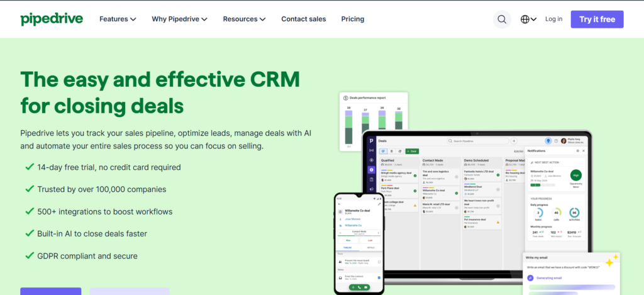Select the clipboard icon in mockup sidebar
The width and height of the screenshot is (644, 295).
pyautogui.click(x=371, y=179)
